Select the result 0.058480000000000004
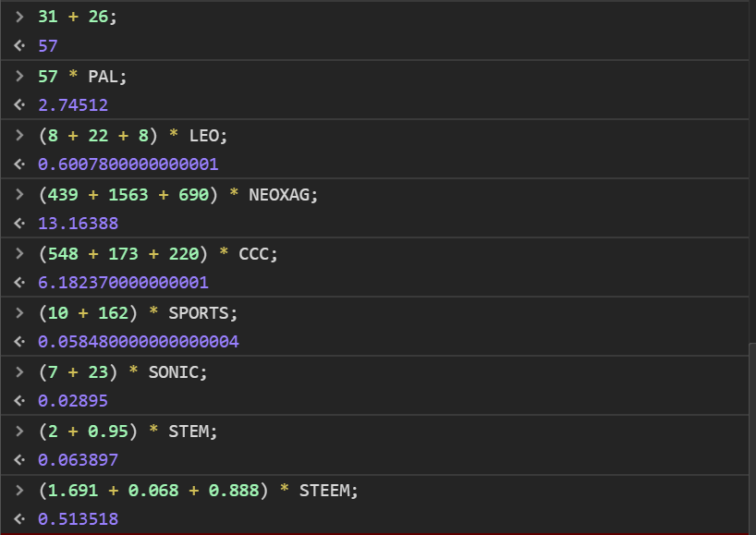This screenshot has width=756, height=535. pyautogui.click(x=138, y=342)
